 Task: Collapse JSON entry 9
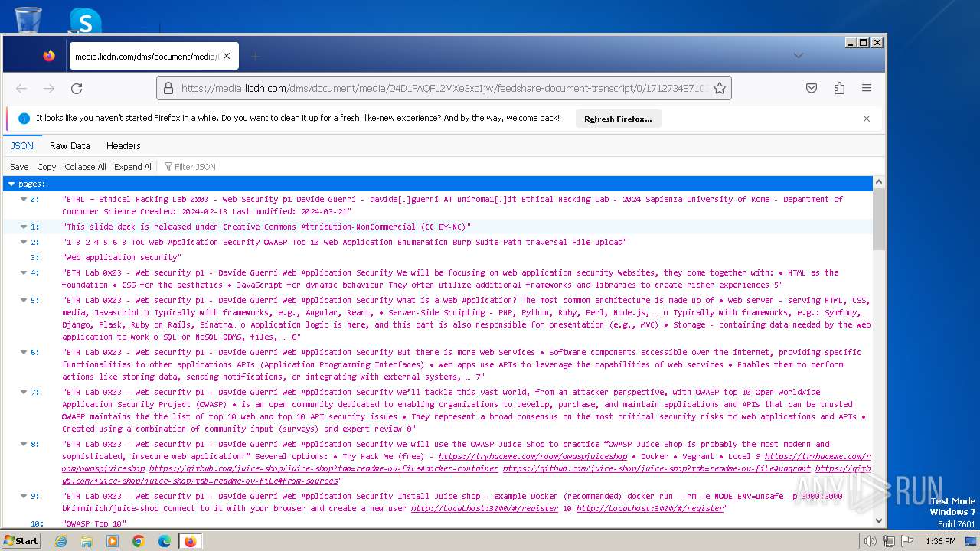[x=24, y=496]
